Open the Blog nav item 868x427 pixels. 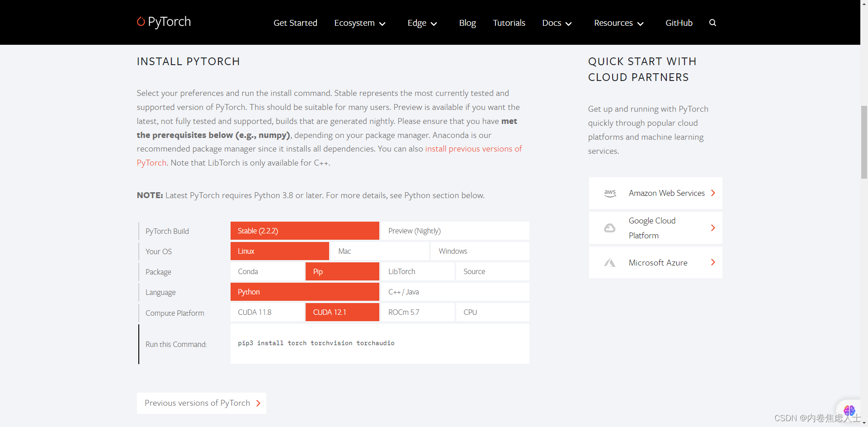tap(467, 23)
